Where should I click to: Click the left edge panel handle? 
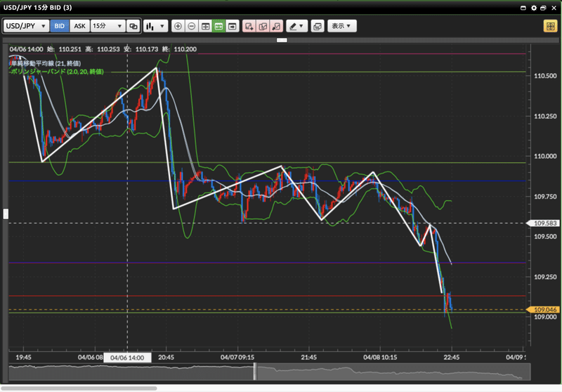pos(6,214)
